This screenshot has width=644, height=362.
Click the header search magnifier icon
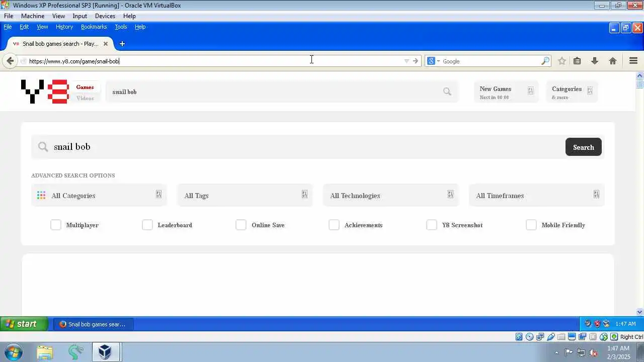[447, 92]
